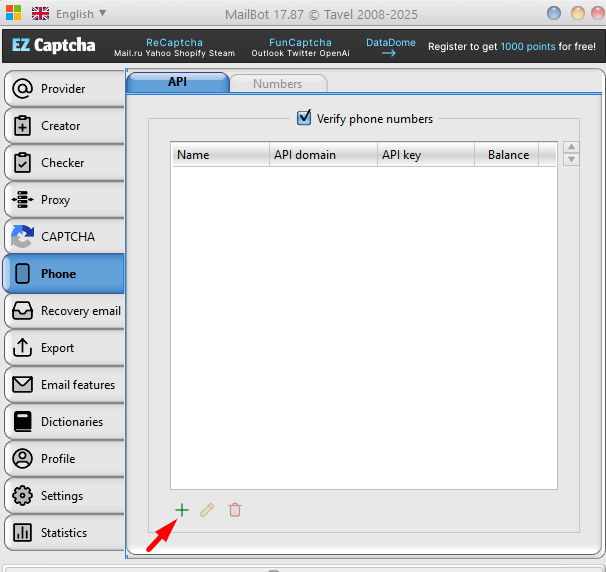
Task: Click the Name column header
Action: (221, 155)
